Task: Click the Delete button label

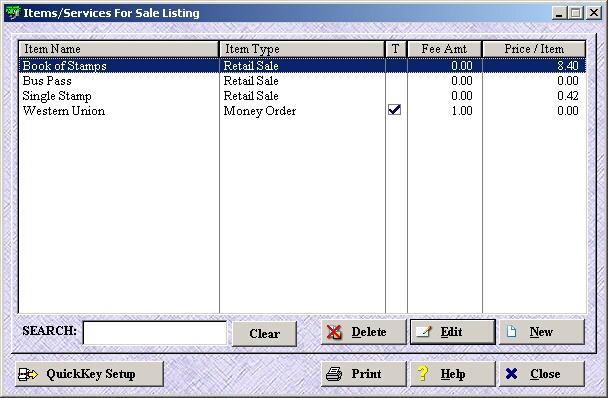Action: (x=369, y=332)
